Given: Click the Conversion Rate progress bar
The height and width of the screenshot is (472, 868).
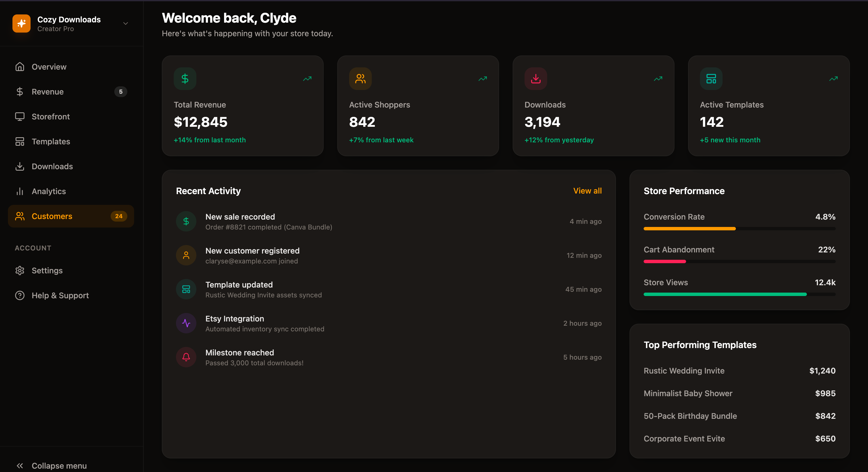Looking at the screenshot, I should [739, 229].
